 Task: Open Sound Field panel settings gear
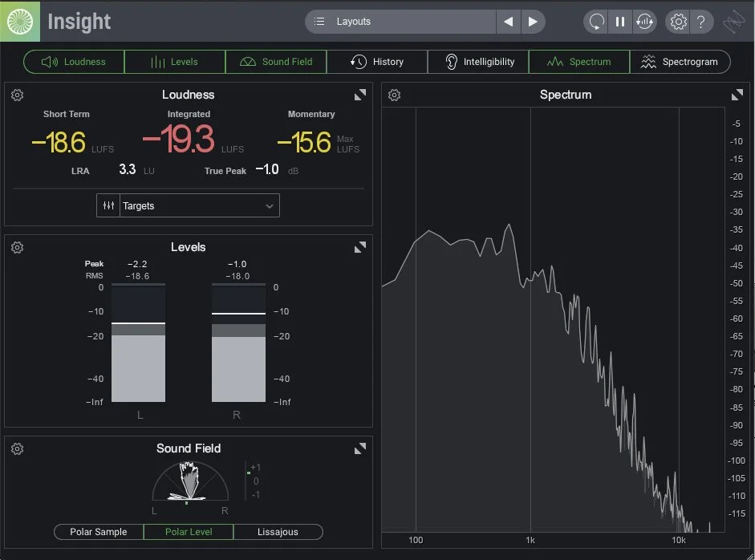[18, 448]
